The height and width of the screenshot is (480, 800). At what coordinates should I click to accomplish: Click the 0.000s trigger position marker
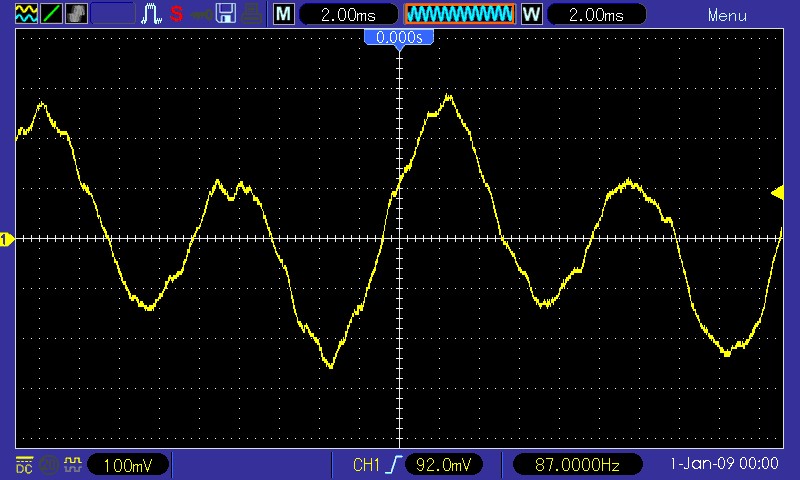(x=399, y=38)
